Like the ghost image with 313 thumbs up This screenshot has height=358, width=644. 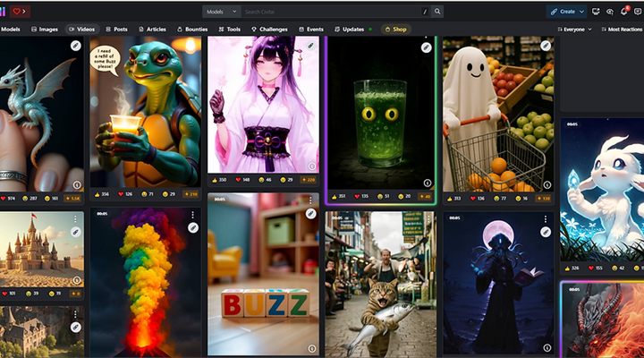point(455,199)
